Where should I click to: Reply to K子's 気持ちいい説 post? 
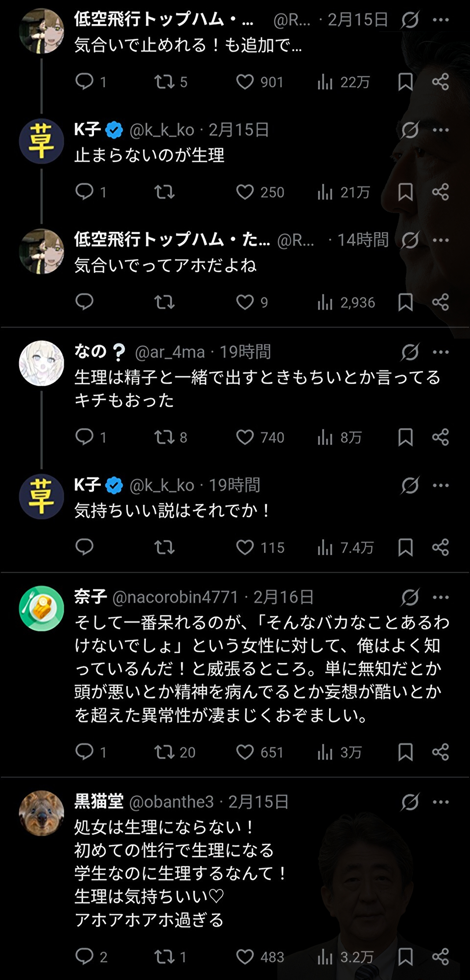click(x=84, y=547)
